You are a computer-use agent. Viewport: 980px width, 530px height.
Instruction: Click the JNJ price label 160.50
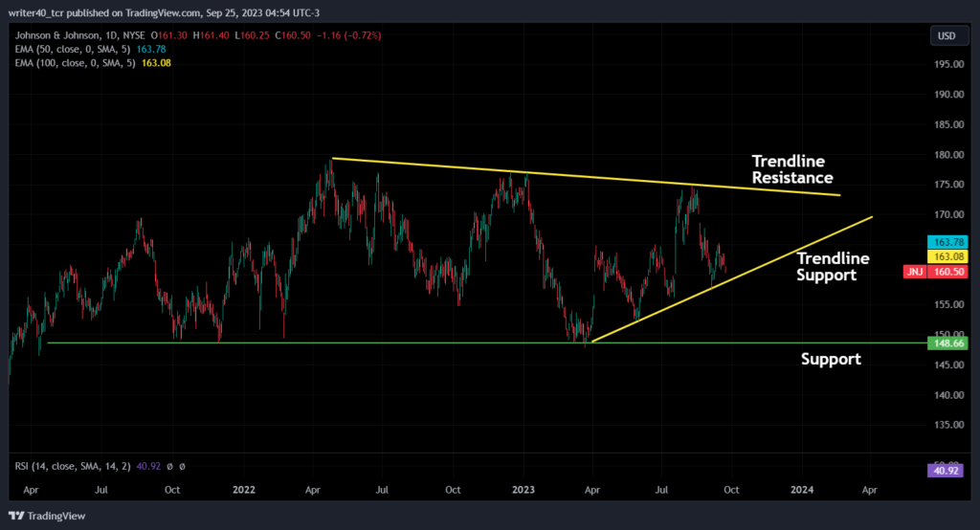(x=936, y=272)
